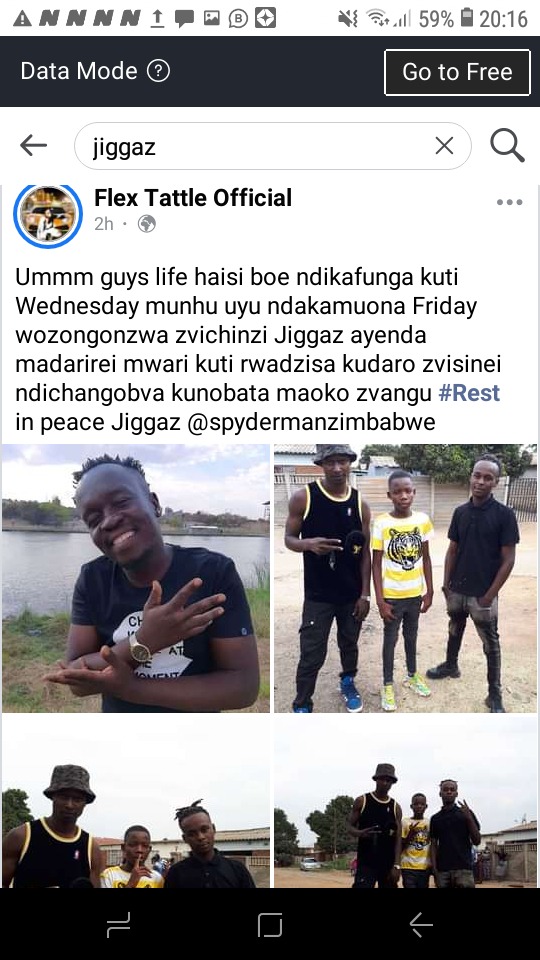The height and width of the screenshot is (960, 540).
Task: Open bottom-left photo with bucket hat man
Action: (135, 802)
